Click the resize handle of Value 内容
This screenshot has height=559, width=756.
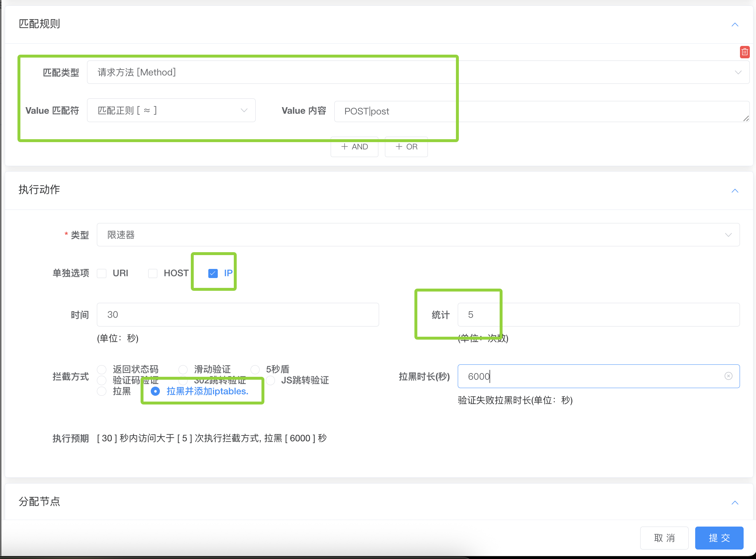[746, 118]
